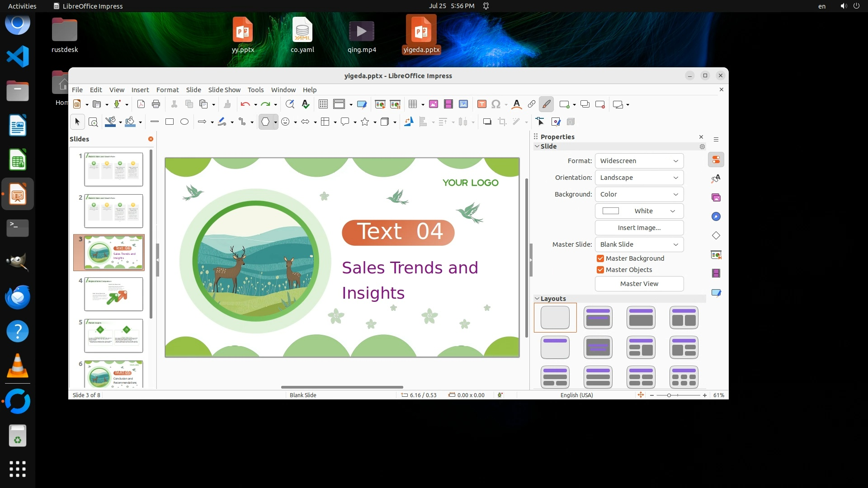The width and height of the screenshot is (868, 488).
Task: Click the Stars and Banners shape tool
Action: point(365,122)
